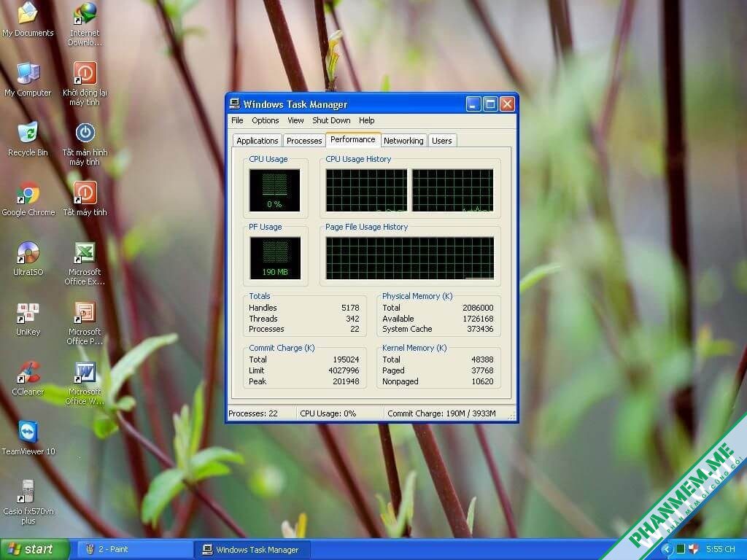
Task: Open the View menu
Action: pyautogui.click(x=295, y=120)
